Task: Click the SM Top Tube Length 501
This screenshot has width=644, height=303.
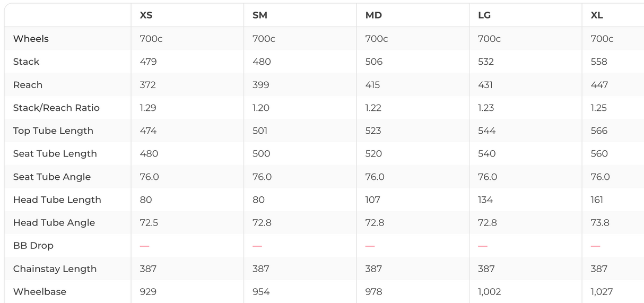Action: pos(260,131)
